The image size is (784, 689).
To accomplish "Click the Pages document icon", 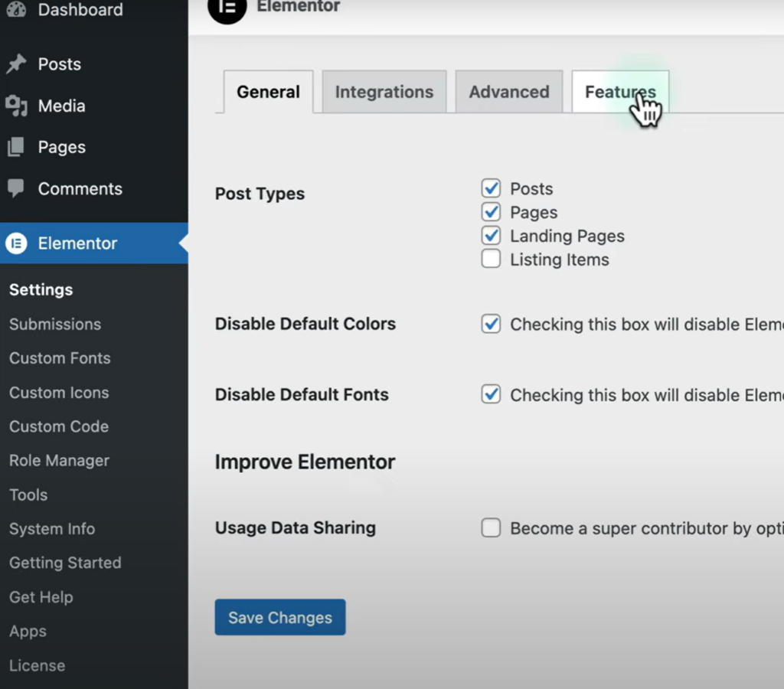I will coord(16,147).
